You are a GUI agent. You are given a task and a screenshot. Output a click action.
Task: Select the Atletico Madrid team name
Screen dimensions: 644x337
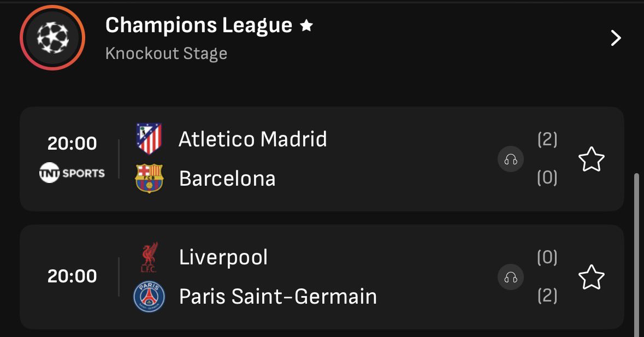pos(252,139)
